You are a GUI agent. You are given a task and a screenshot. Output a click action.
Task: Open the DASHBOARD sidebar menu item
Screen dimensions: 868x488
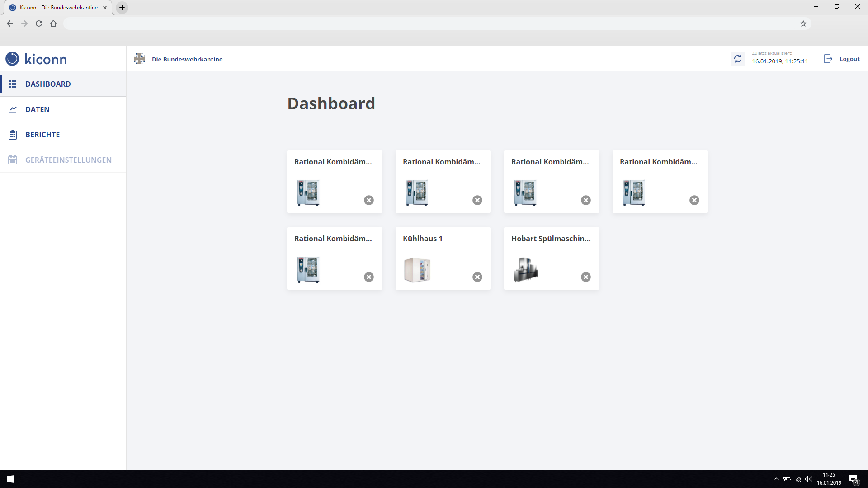click(63, 84)
